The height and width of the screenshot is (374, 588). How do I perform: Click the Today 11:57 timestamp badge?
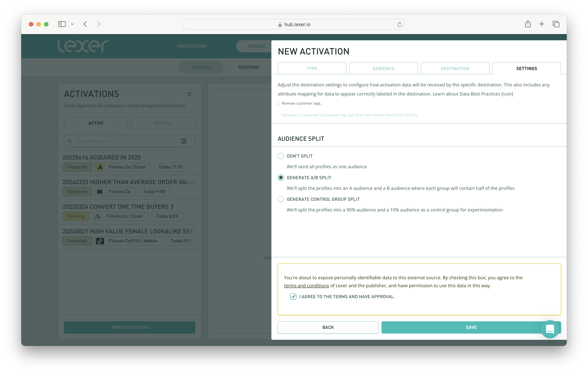171,167
